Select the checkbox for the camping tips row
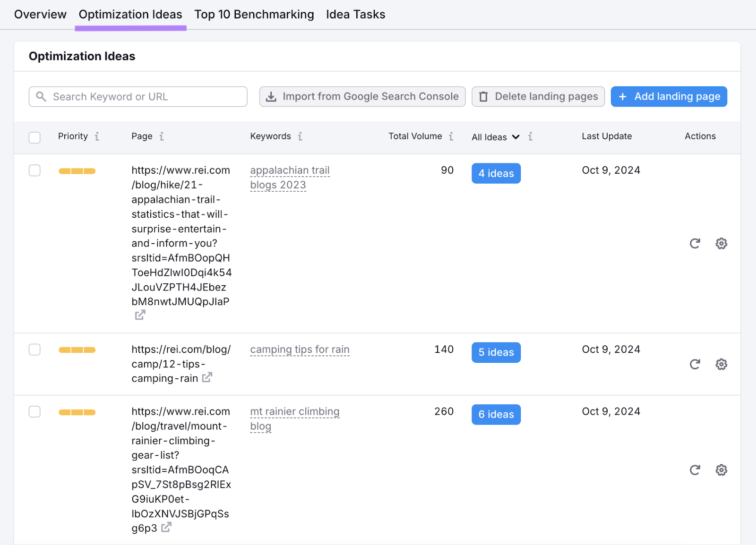 34,349
